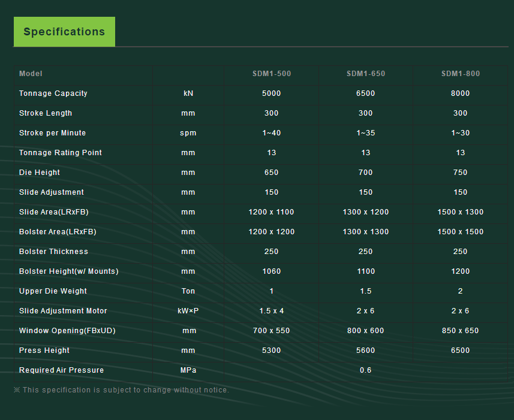
Task: Click the Upper Die Weight Ton unit
Action: (188, 291)
